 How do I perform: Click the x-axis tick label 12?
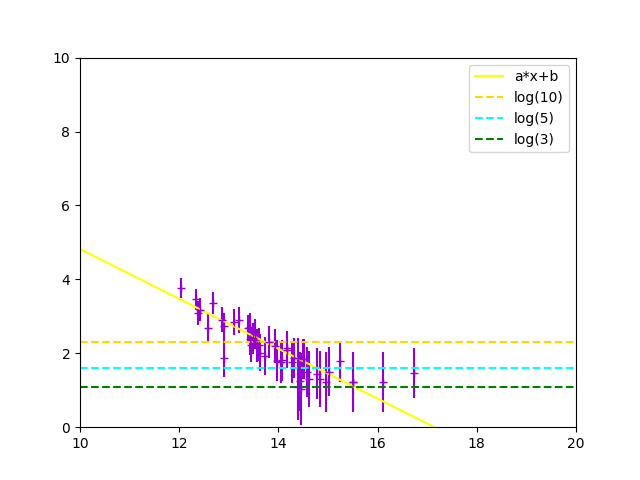coord(179,443)
